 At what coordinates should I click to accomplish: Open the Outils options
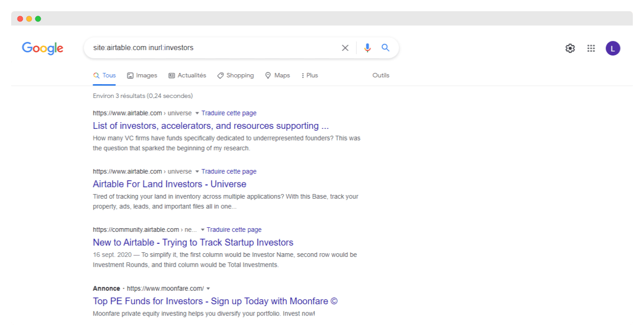(x=381, y=76)
